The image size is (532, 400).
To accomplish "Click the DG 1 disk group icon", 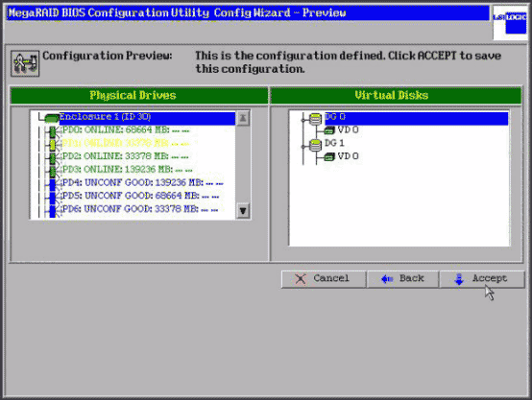I will (x=316, y=145).
